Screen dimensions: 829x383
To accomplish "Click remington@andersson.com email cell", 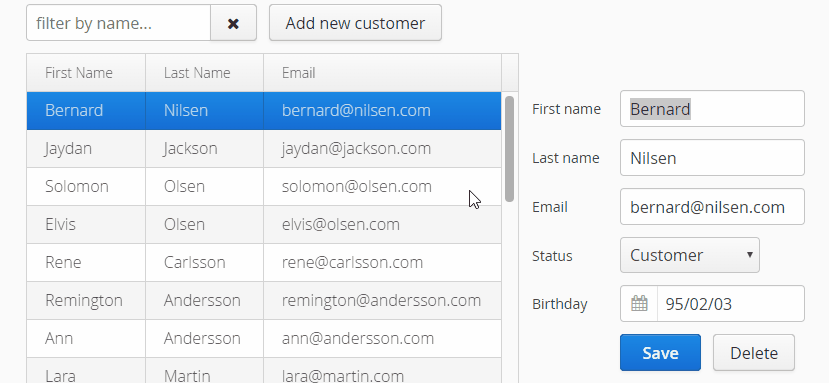I will (x=382, y=300).
